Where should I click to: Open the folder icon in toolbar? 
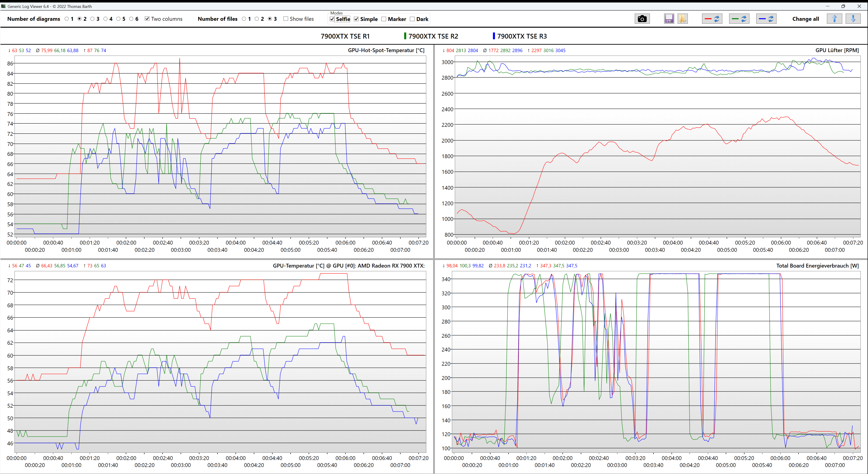682,19
